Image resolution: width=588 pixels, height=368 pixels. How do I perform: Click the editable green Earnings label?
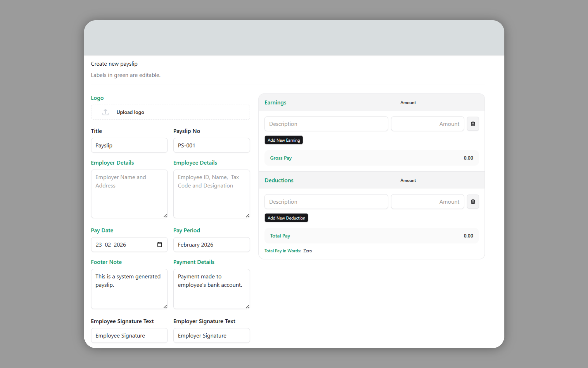click(275, 102)
